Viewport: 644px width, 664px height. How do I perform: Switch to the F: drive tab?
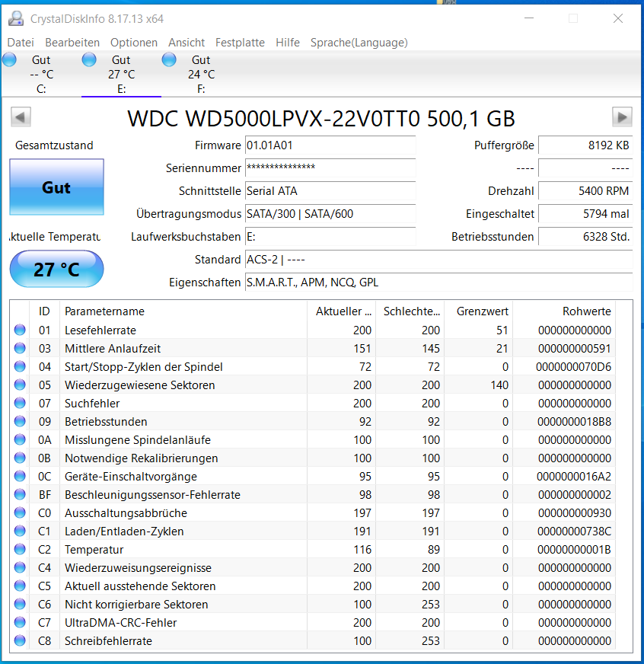pyautogui.click(x=199, y=74)
